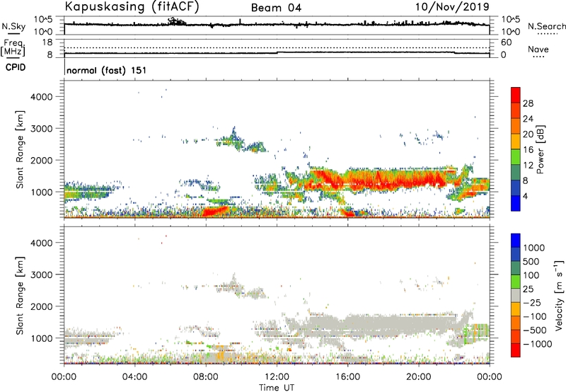Click the 'Power [dB]' color bar title

pyautogui.click(x=540, y=149)
